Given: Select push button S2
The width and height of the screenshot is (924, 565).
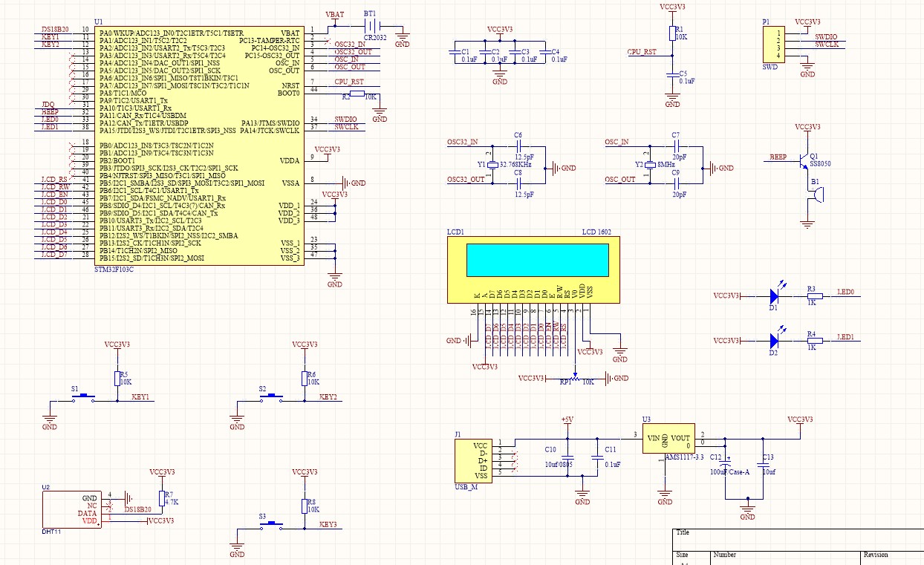Looking at the screenshot, I should 270,397.
